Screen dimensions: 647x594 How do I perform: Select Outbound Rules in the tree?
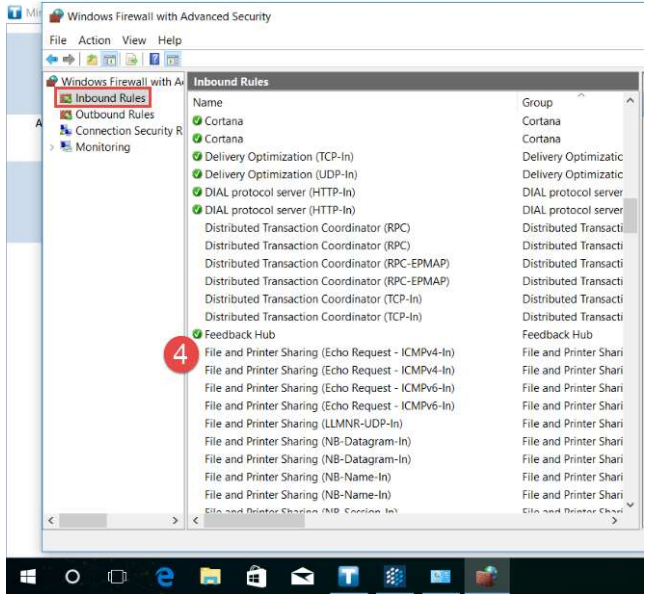coord(115,114)
